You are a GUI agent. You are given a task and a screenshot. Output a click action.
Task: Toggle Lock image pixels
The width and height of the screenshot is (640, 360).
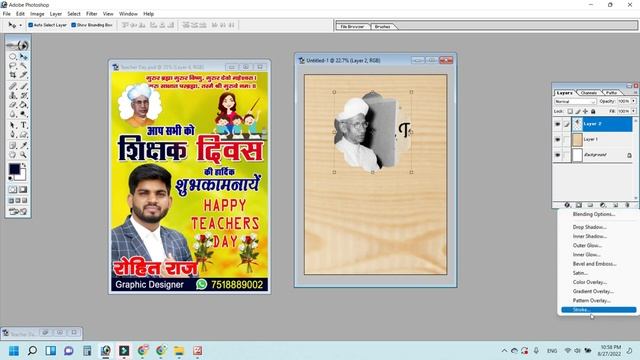point(578,111)
